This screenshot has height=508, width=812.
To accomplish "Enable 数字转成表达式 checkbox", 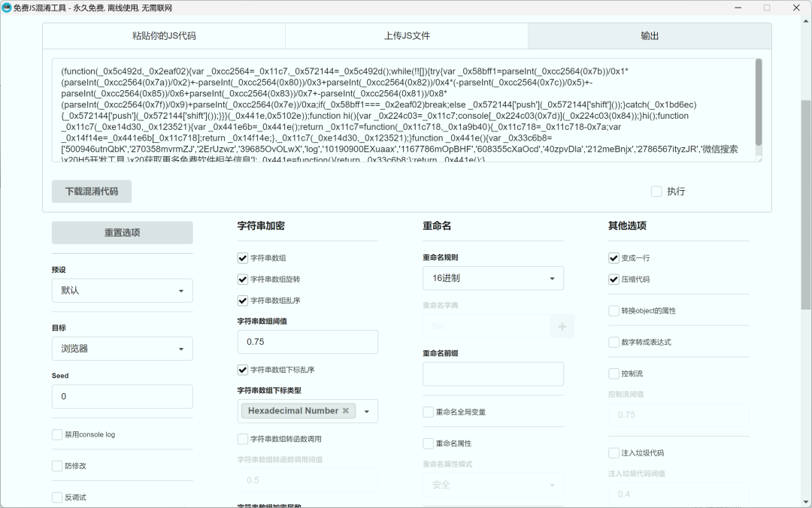I will (614, 342).
